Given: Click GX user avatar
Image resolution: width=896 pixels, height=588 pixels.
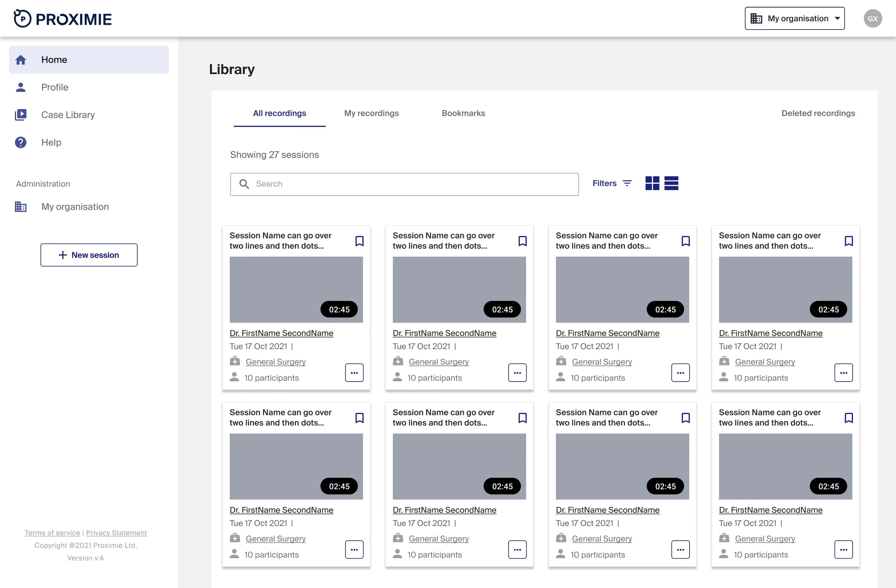Looking at the screenshot, I should (872, 18).
